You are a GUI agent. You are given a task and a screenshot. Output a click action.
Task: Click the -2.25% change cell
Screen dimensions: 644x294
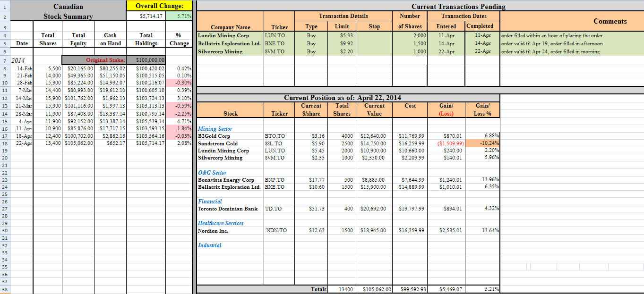pos(179,114)
